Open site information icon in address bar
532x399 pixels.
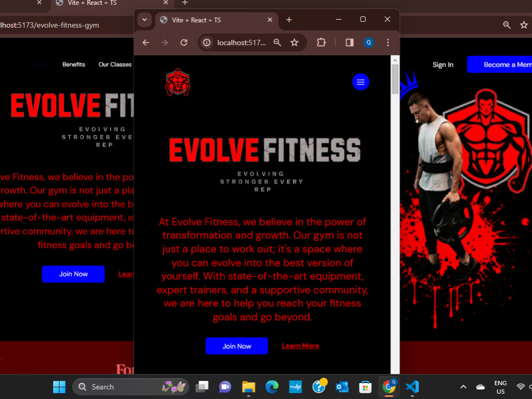pyautogui.click(x=206, y=43)
